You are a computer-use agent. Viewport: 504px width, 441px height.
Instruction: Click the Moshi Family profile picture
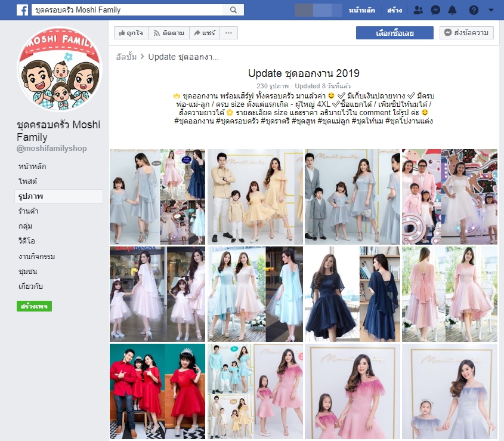[60, 69]
